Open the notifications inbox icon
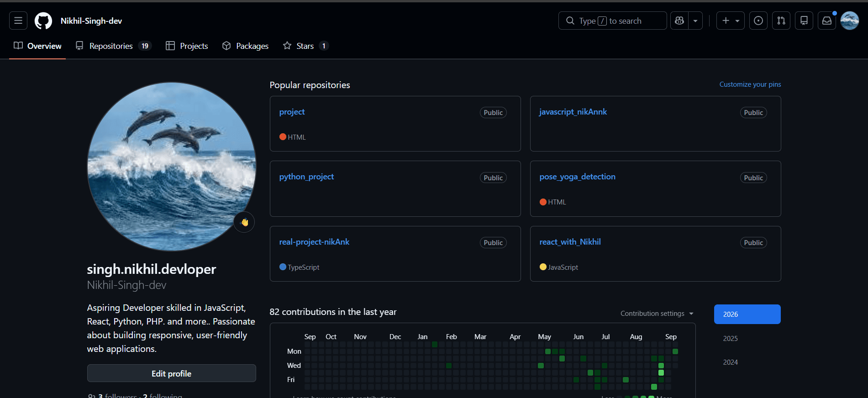 pos(827,21)
